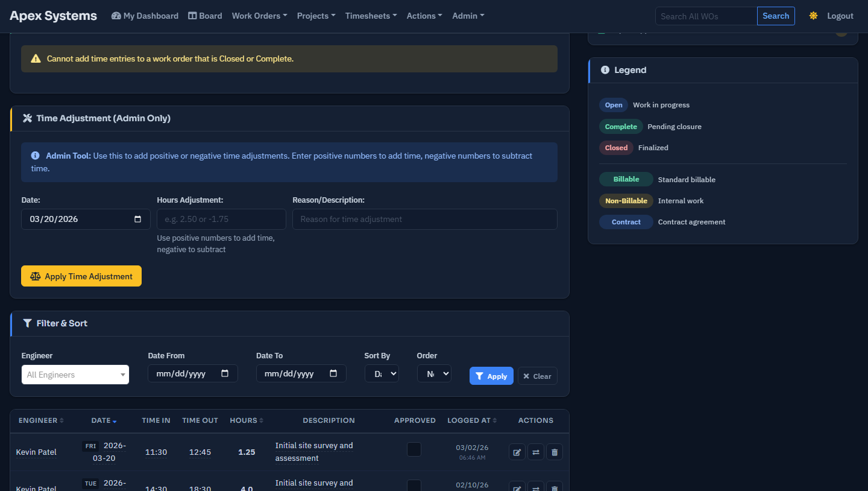This screenshot has height=491, width=868.
Task: Sort table by Hours column header
Action: [x=247, y=420]
